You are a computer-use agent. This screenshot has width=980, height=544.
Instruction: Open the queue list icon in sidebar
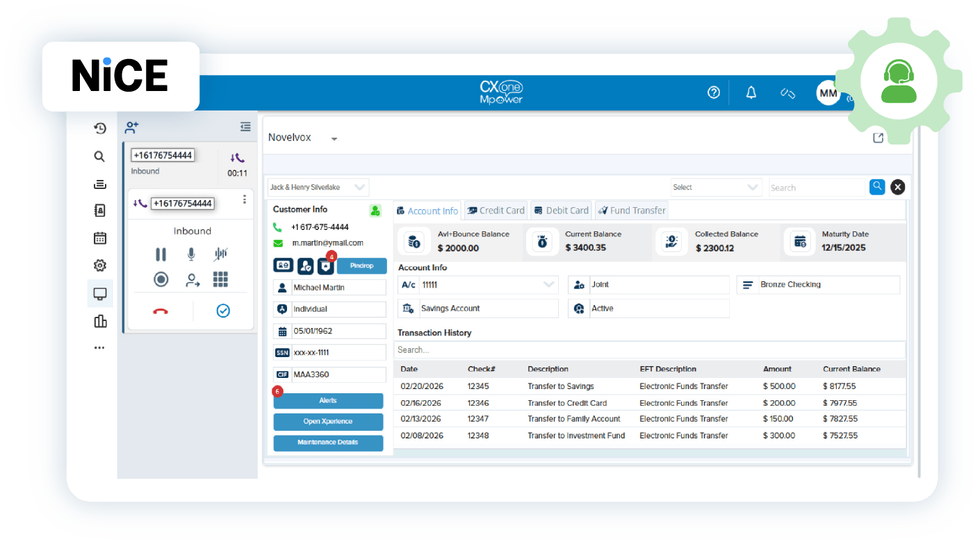pyautogui.click(x=100, y=184)
